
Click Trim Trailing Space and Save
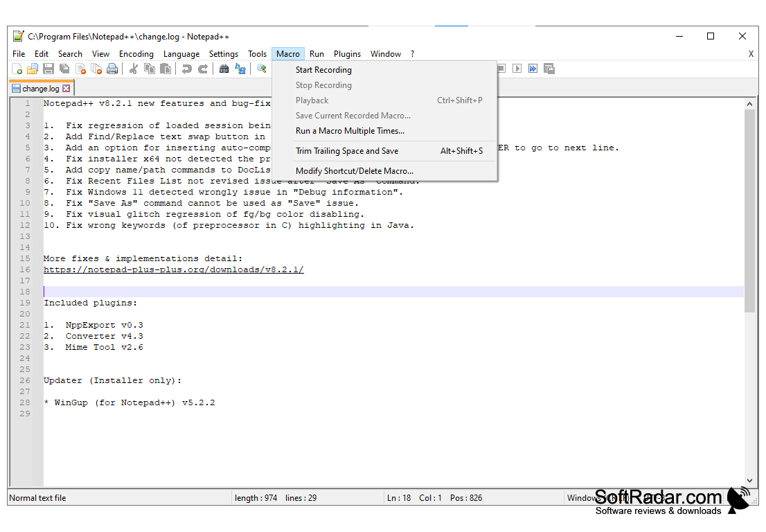[346, 150]
